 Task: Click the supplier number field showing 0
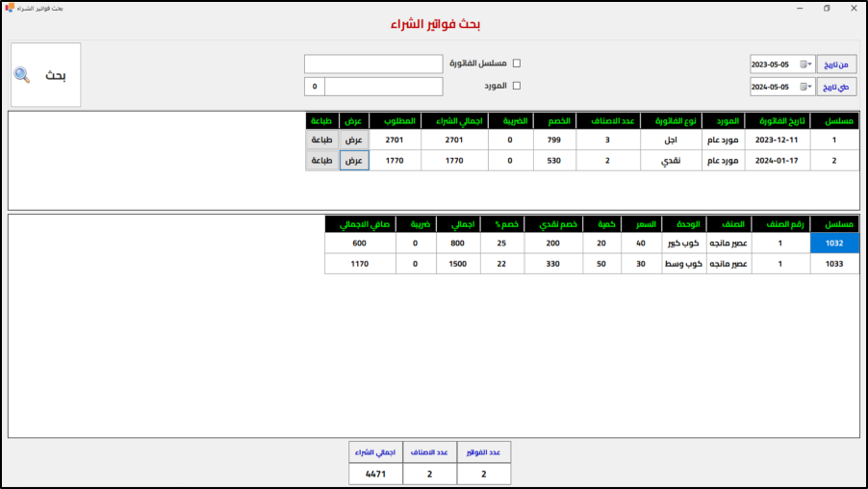pyautogui.click(x=315, y=87)
